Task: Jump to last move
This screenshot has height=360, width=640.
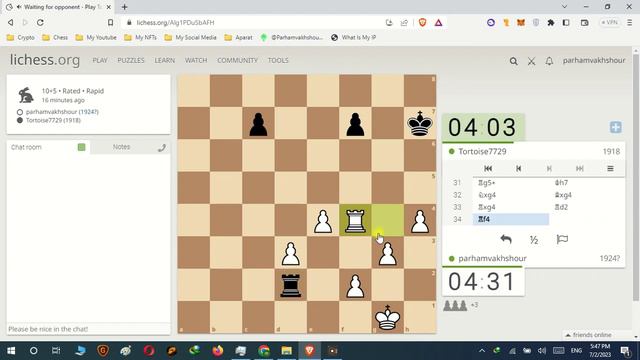Action: [x=580, y=168]
